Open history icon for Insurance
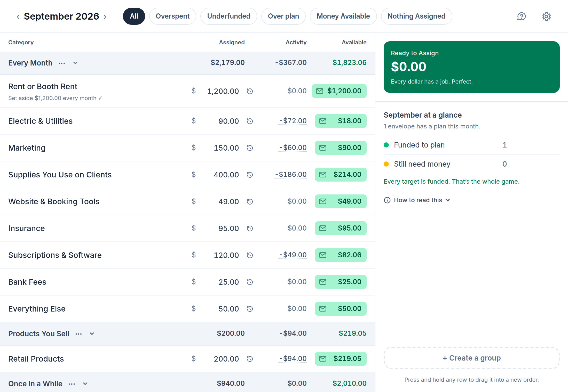568x392 pixels. (x=250, y=228)
